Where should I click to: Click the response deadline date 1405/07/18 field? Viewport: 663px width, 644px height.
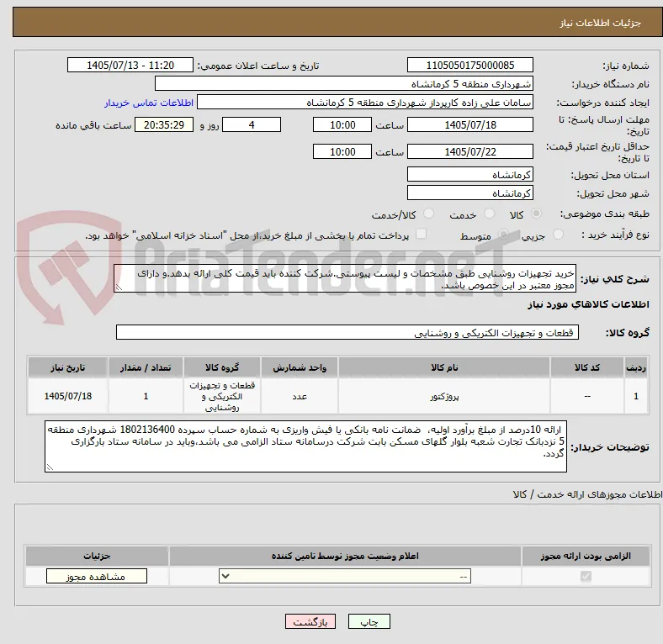470,125
